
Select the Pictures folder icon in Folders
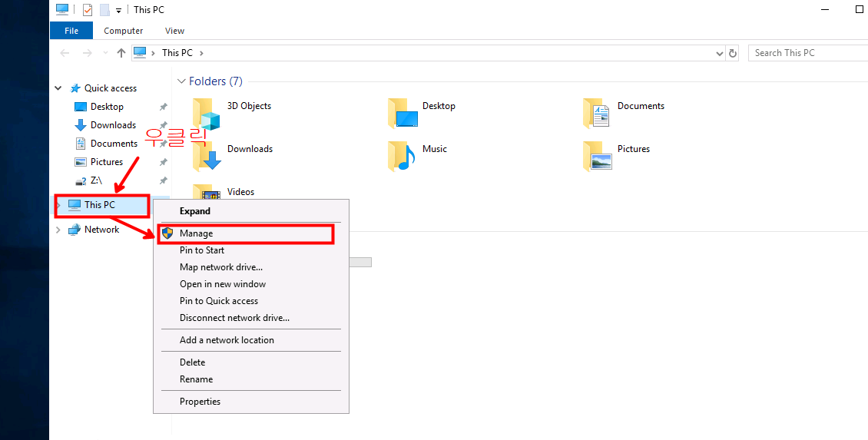pyautogui.click(x=597, y=156)
